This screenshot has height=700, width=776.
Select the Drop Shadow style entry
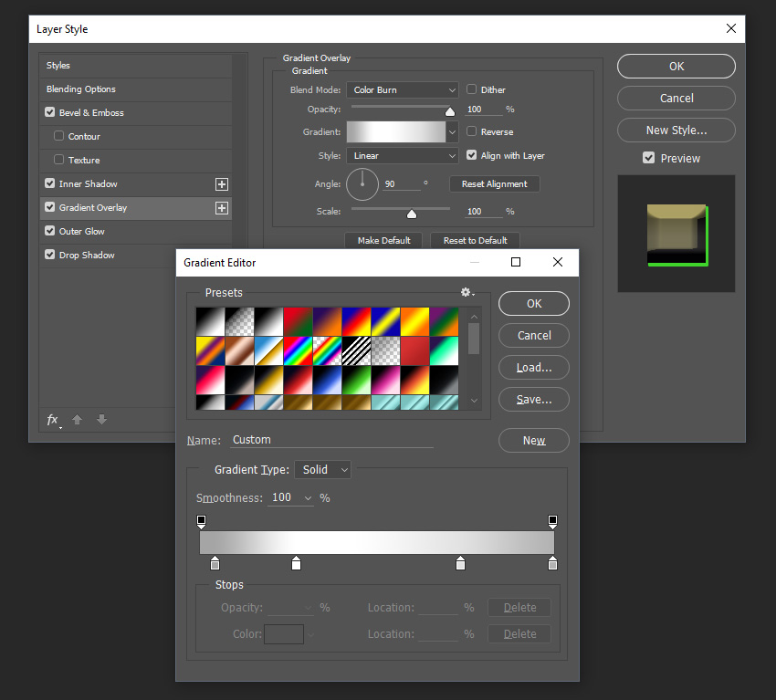coord(87,256)
